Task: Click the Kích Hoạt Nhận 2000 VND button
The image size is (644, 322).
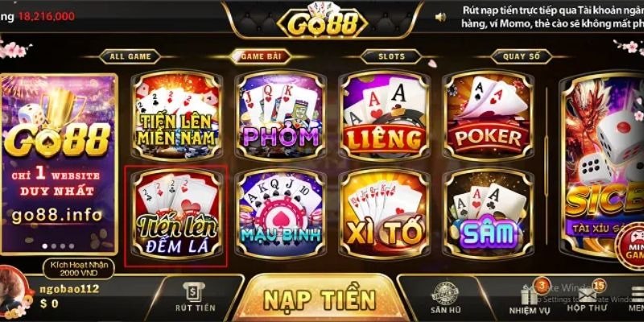Action: pos(79,269)
